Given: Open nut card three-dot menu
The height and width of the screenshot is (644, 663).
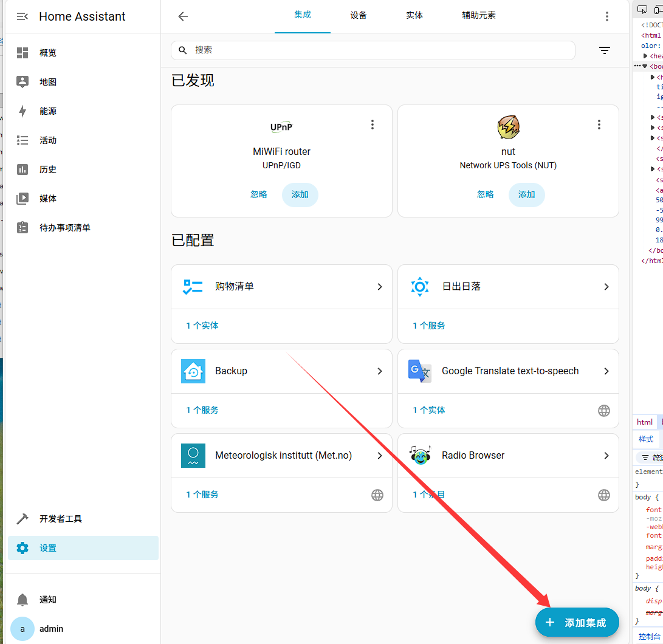Looking at the screenshot, I should click(x=599, y=125).
